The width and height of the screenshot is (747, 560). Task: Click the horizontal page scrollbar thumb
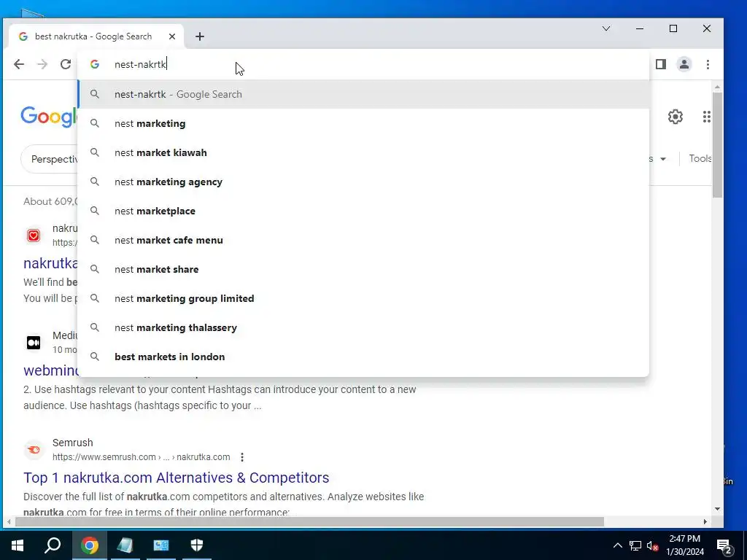(x=309, y=522)
